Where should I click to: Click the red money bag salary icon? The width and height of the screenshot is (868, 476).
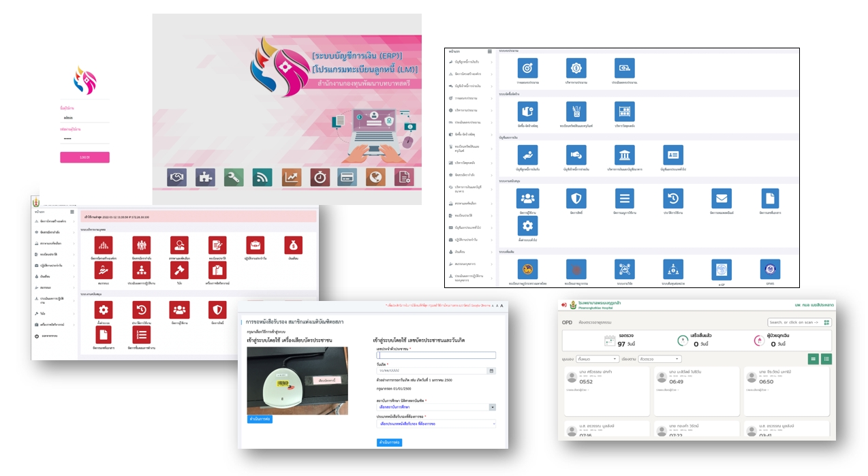[x=294, y=245]
